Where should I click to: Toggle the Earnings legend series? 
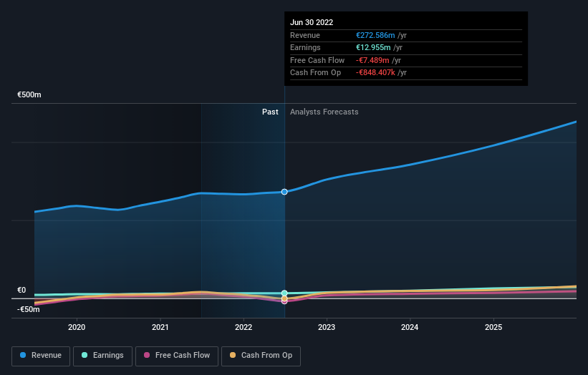(x=102, y=356)
